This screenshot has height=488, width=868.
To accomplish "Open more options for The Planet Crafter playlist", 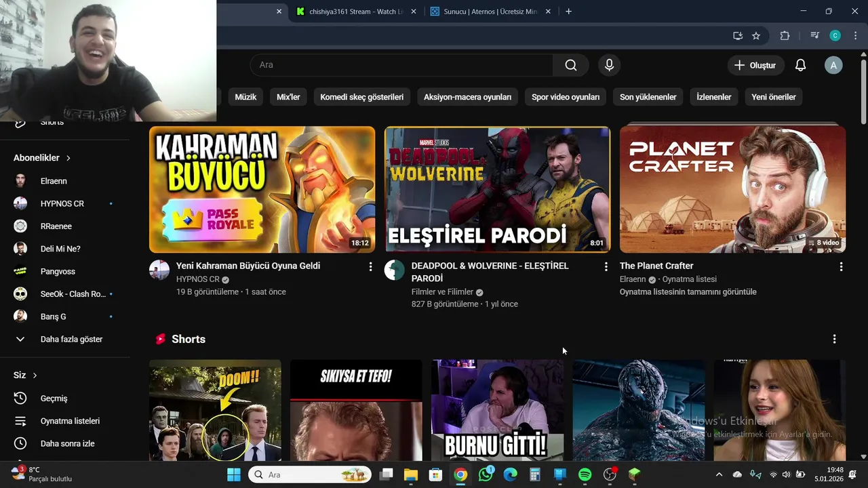I will [841, 267].
